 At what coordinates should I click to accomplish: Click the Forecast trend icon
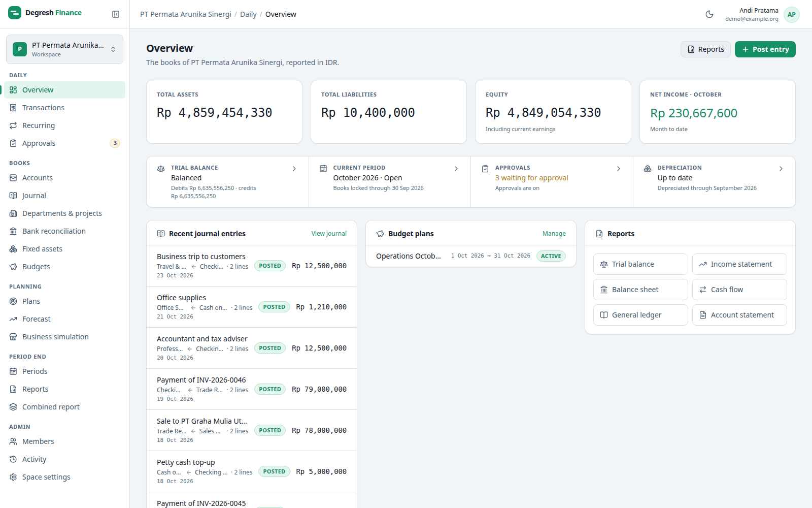coord(13,319)
